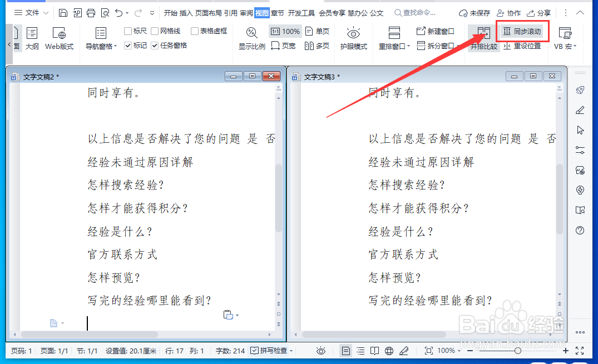Click zoom in plus in status bar
This screenshot has width=598, height=364.
[x=565, y=351]
